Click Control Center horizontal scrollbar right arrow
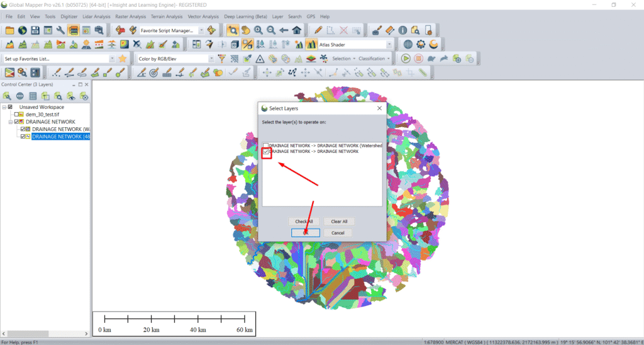This screenshot has width=644, height=345. pos(86,334)
